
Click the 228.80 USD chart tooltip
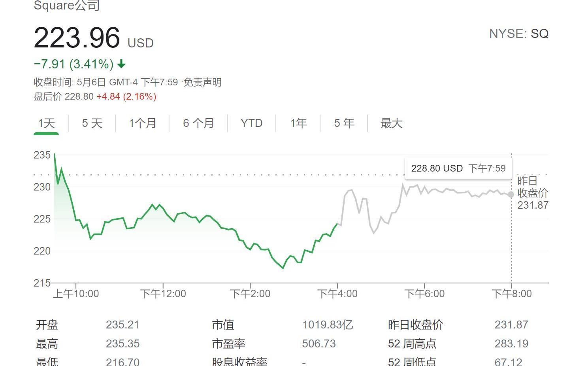[x=458, y=168]
